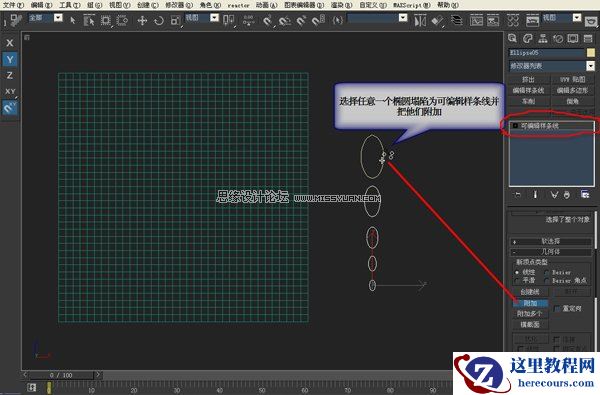Viewport: 600px width, 395px height.
Task: Open the Material Editor icon
Action: (513, 20)
